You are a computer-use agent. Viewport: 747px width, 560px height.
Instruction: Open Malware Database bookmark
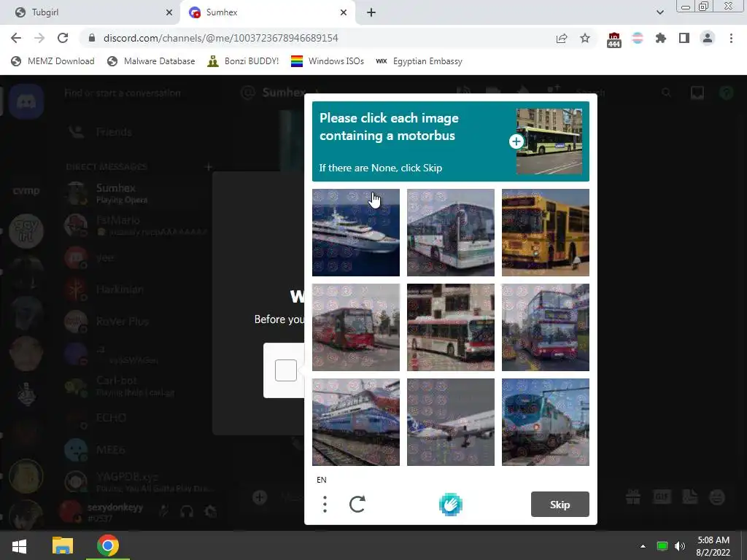click(x=151, y=61)
